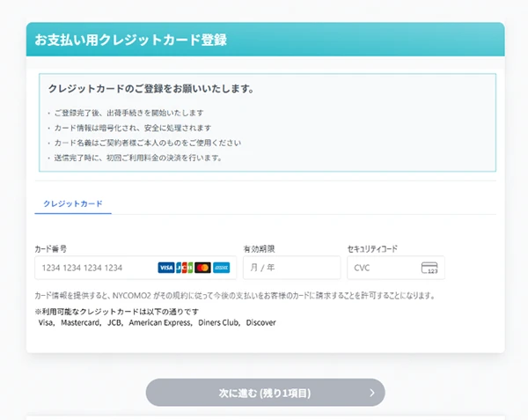Click the NYCOMO2 card authorization notice text
This screenshot has height=420, width=528.
click(234, 296)
